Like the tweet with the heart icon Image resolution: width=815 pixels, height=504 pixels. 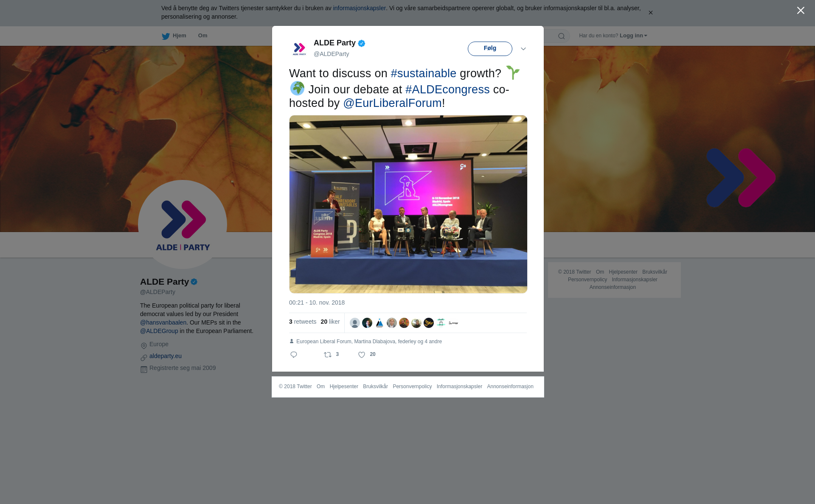[362, 355]
